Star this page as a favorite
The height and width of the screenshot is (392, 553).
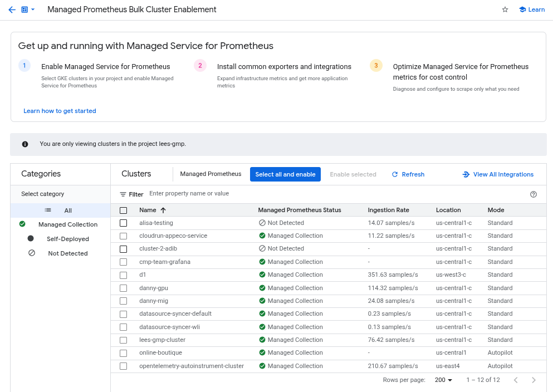click(505, 9)
